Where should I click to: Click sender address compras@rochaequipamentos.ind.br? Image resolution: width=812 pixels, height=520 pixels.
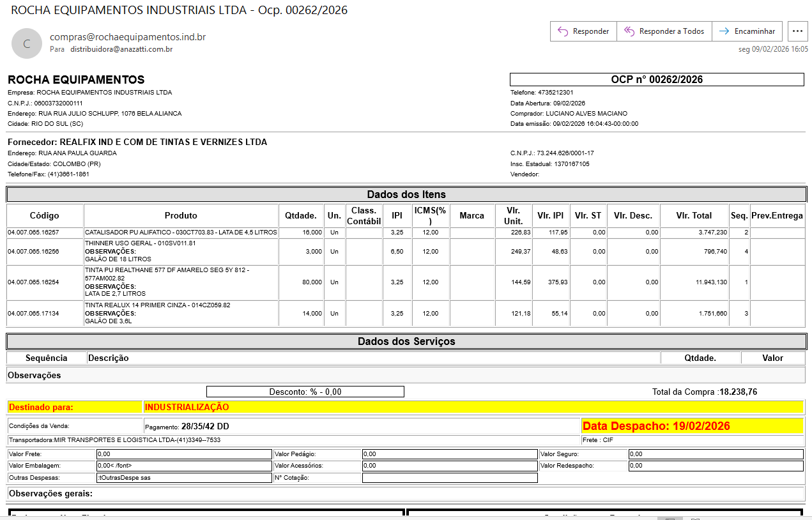tap(128, 37)
